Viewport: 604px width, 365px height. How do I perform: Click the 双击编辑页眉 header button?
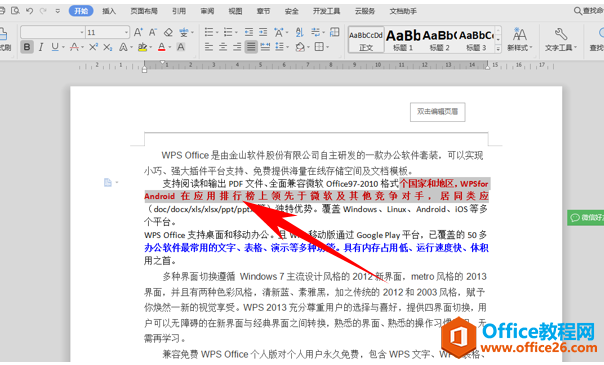click(438, 112)
